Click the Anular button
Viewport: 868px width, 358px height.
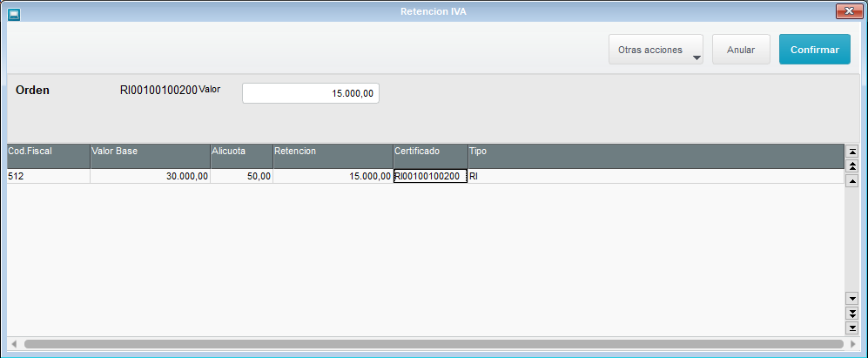click(741, 50)
